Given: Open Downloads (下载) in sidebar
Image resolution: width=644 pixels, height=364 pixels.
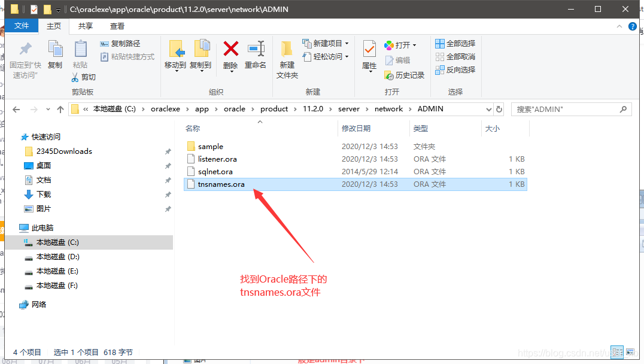Looking at the screenshot, I should coord(44,195).
